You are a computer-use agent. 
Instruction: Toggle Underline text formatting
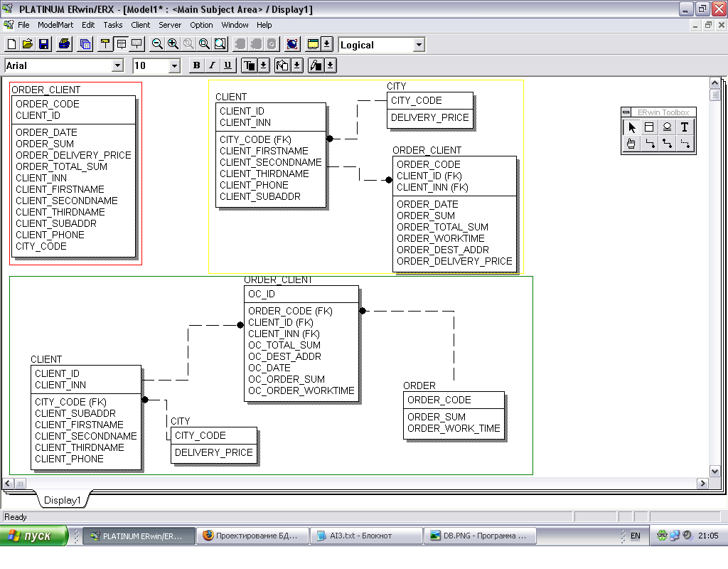(x=227, y=65)
